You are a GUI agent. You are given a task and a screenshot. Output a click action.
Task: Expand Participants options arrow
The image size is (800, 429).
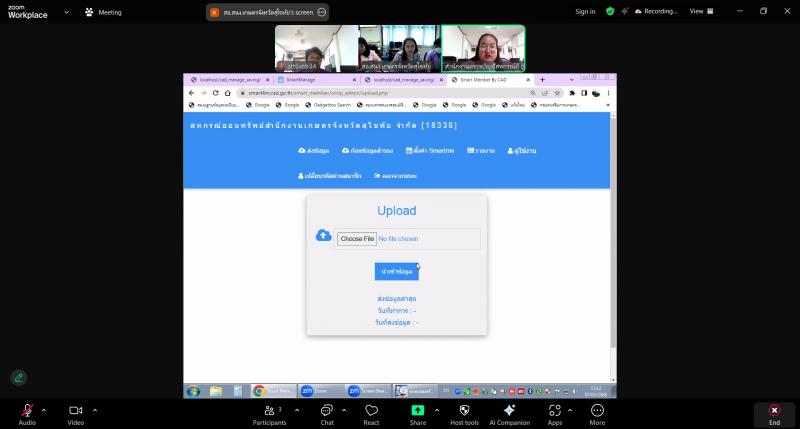click(297, 410)
